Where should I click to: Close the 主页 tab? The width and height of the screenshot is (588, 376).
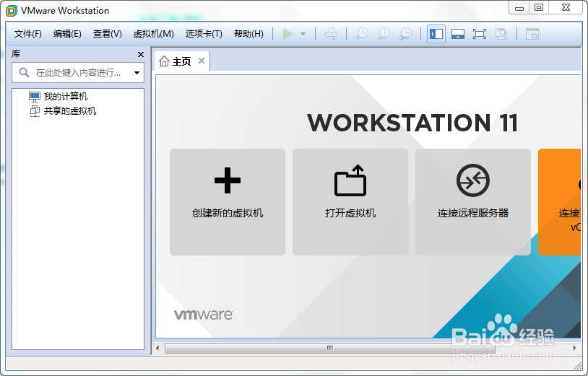[202, 61]
